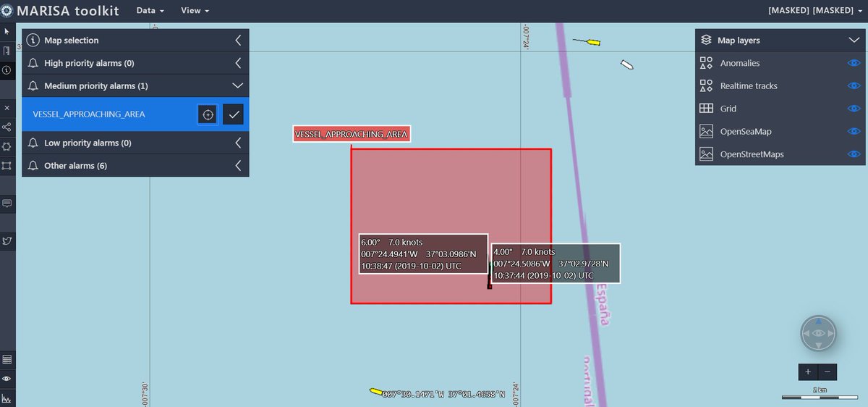Click OpenSeaMap layer name
This screenshot has height=407, width=868.
click(746, 132)
